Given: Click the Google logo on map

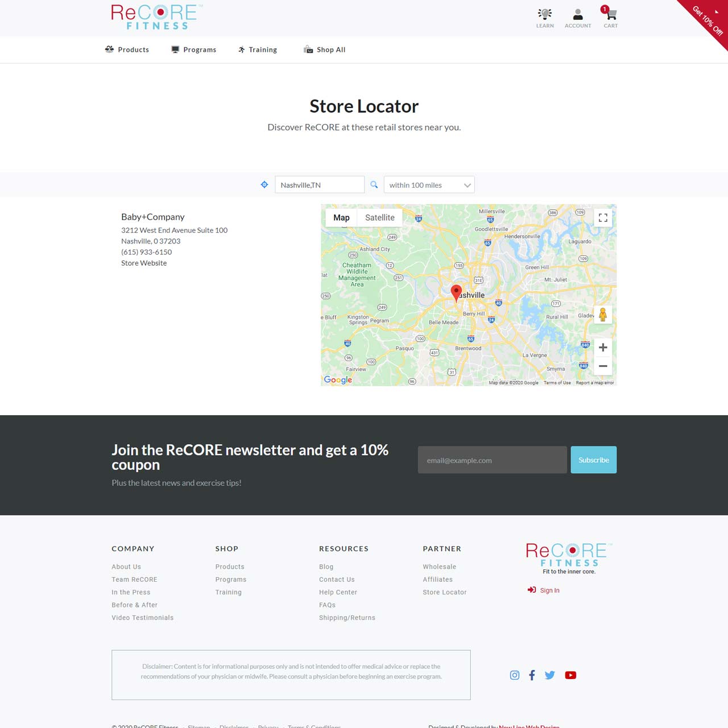Looking at the screenshot, I should tap(338, 380).
